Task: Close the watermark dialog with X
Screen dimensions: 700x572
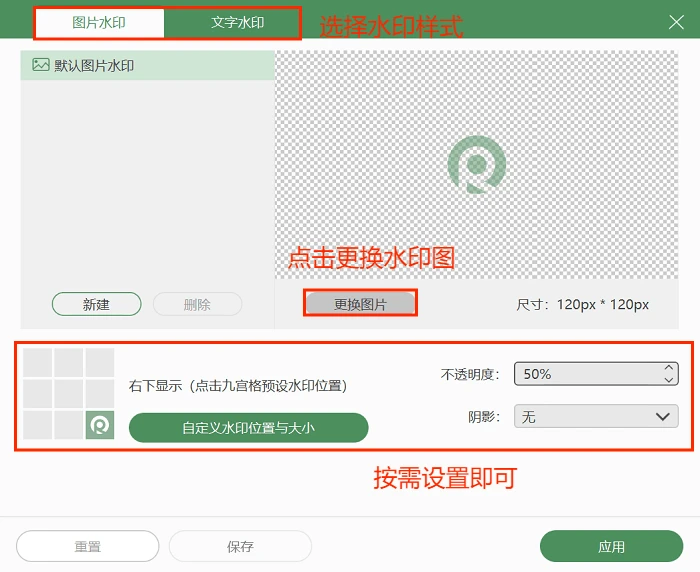Action: pyautogui.click(x=676, y=22)
